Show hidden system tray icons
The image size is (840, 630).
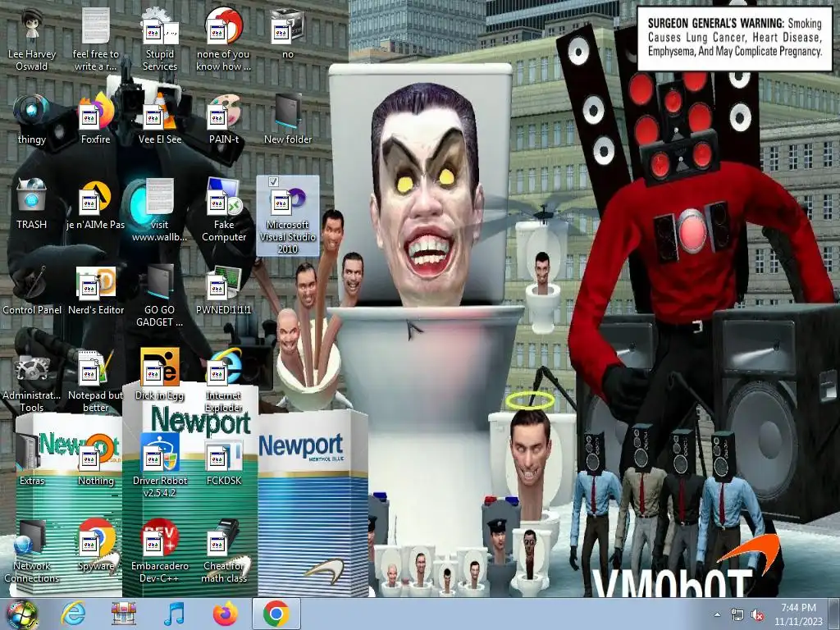coord(717,614)
